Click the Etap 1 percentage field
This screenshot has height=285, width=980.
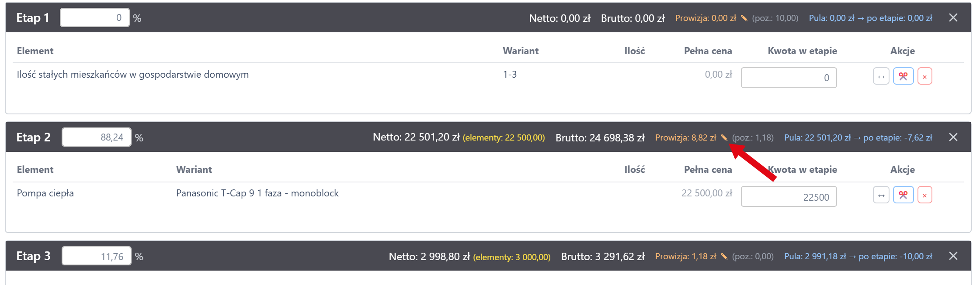coord(95,18)
